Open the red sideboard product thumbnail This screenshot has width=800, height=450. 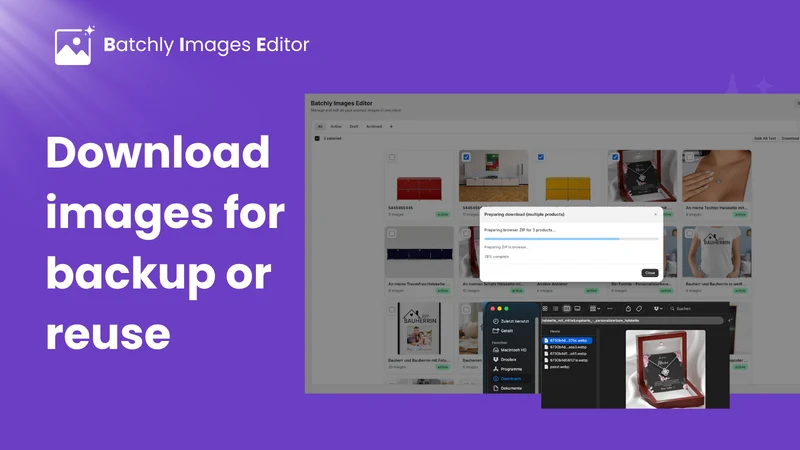click(x=419, y=177)
